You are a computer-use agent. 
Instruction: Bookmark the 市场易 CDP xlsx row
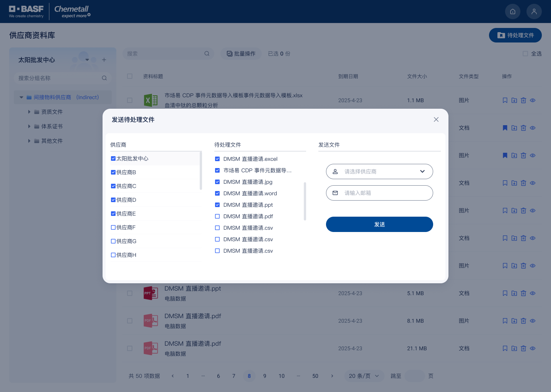(x=505, y=100)
